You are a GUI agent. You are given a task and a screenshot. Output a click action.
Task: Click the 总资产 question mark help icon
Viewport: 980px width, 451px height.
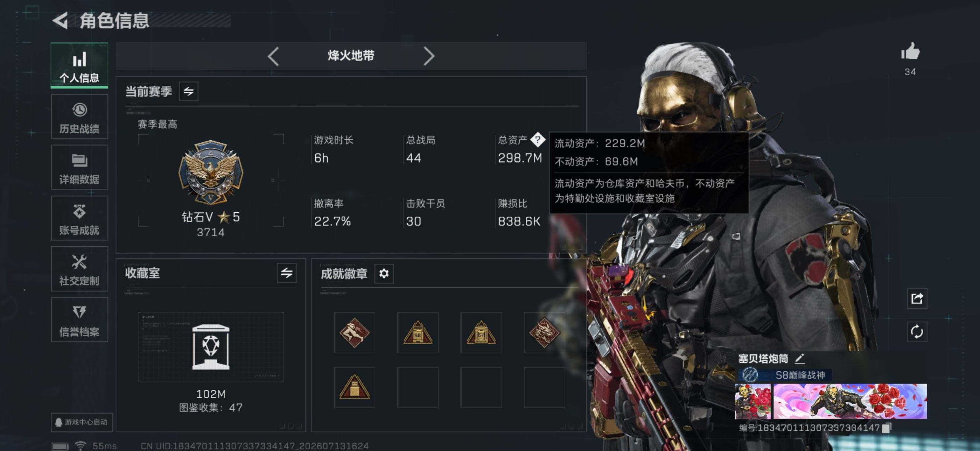tap(538, 140)
